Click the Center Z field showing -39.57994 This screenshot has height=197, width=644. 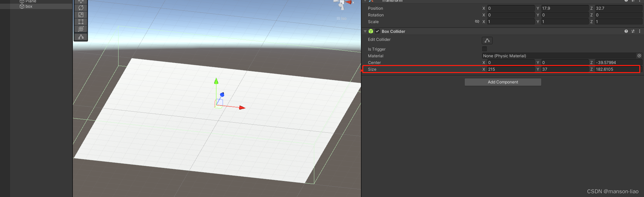point(618,62)
